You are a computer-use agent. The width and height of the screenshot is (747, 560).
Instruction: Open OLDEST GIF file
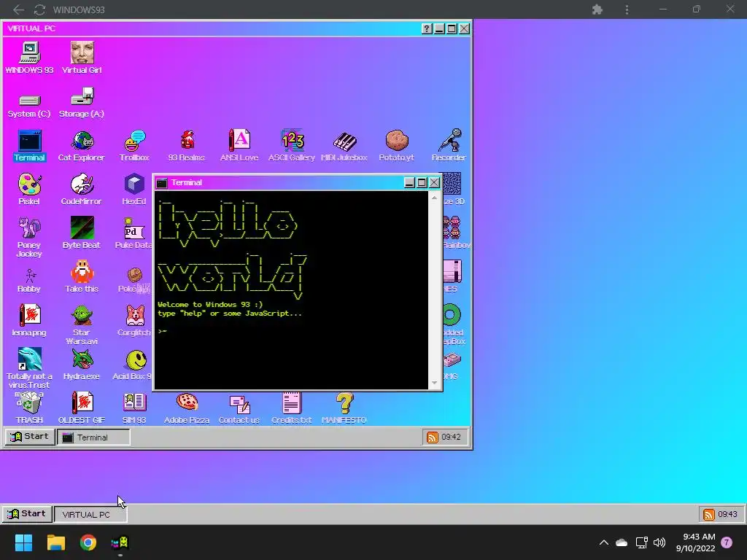[82, 408]
